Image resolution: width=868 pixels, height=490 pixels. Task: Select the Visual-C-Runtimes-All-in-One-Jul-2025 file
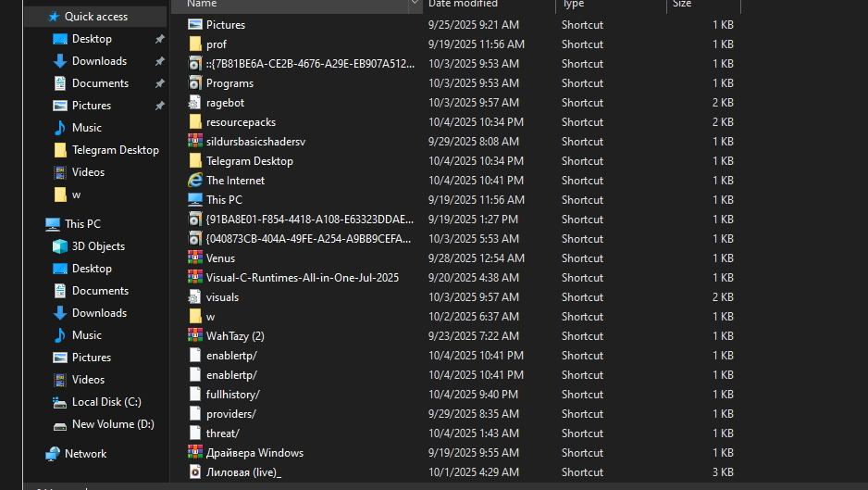click(302, 278)
